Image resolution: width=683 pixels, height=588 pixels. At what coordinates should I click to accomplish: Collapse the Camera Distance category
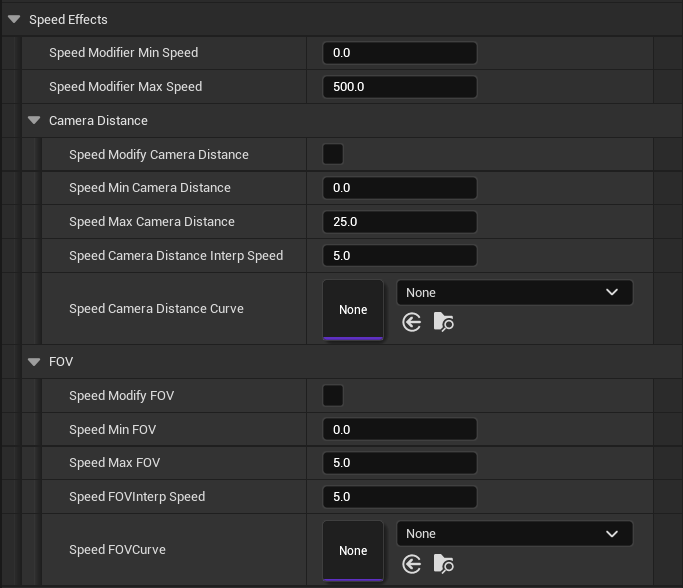tap(35, 120)
